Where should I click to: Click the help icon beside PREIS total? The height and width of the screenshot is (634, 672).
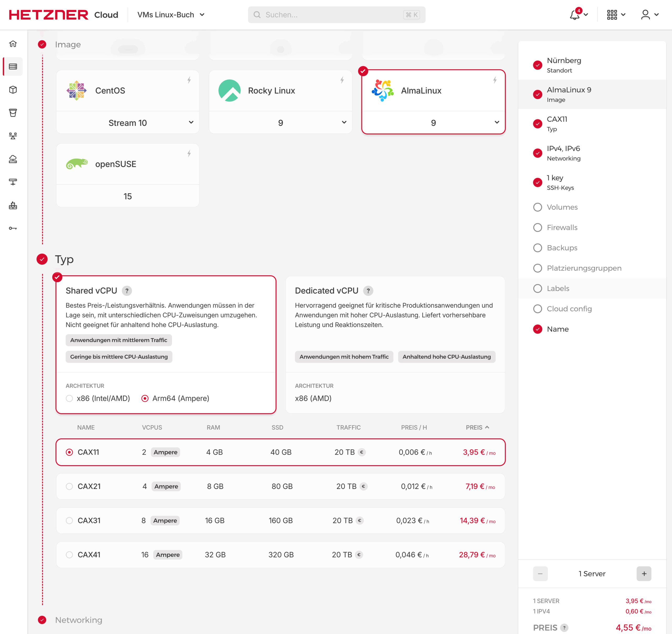click(x=564, y=628)
